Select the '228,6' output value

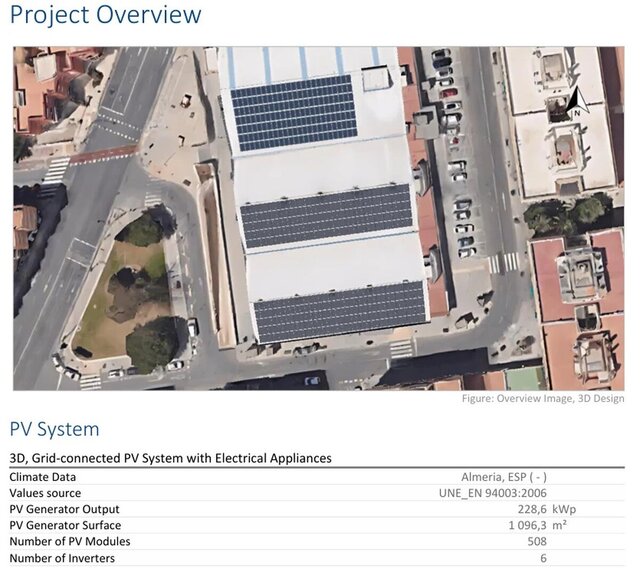(532, 509)
